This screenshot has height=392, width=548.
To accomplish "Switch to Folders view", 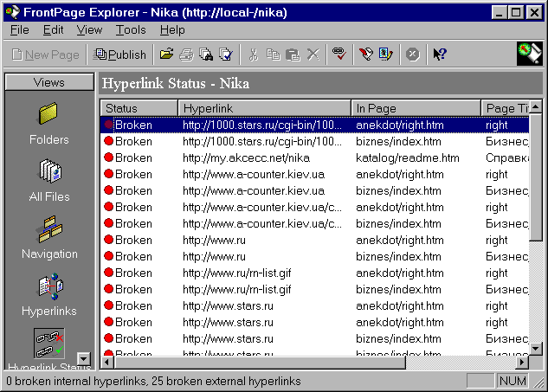I will click(49, 124).
